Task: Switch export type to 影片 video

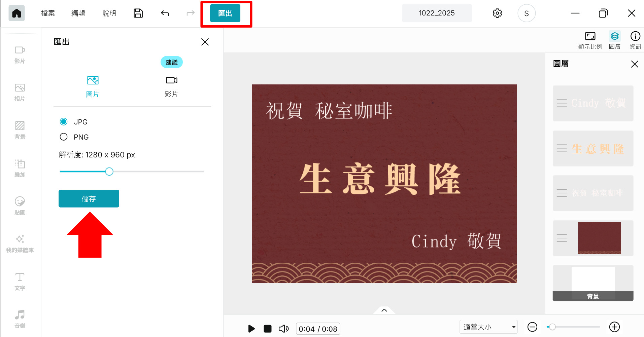Action: tap(171, 86)
